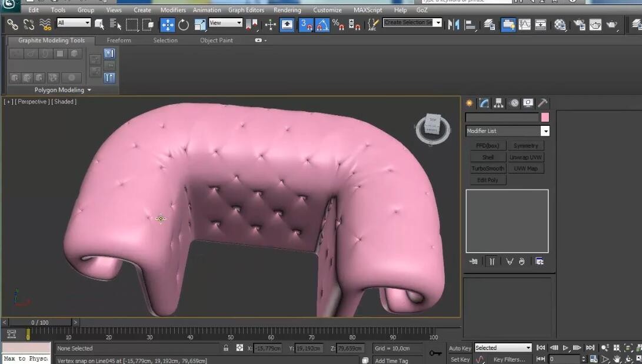Click the Auto Key button
Viewport: 642px width, 364px height.
coord(460,348)
